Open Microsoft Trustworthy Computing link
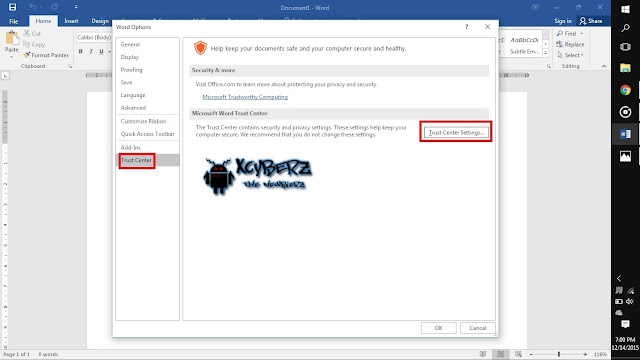The height and width of the screenshot is (360, 640). tap(245, 97)
